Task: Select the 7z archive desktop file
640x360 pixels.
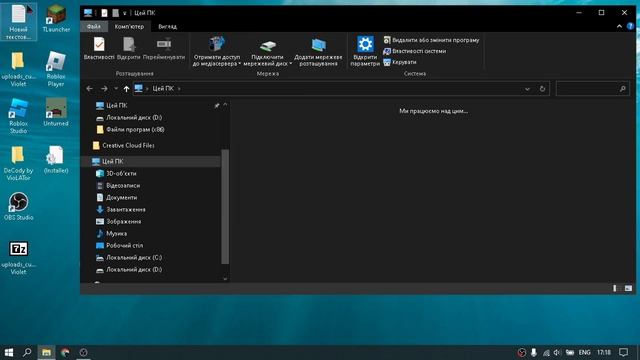Action: (18, 258)
